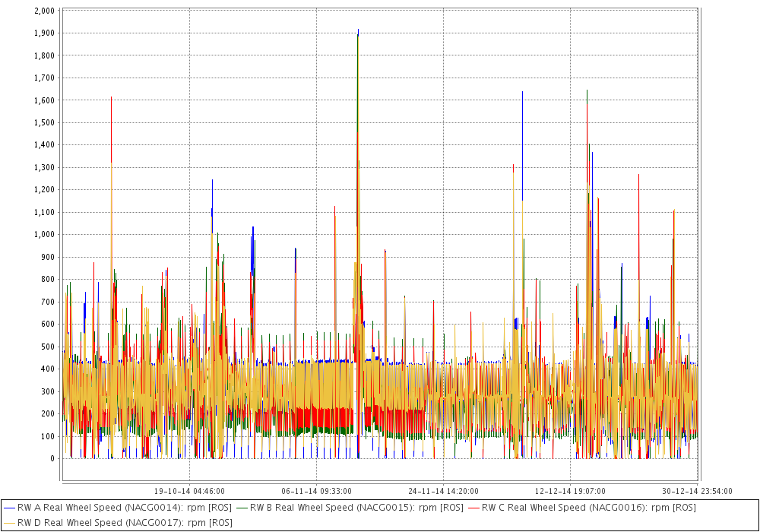760x532 pixels.
Task: Click the 1,700 y-axis label
Action: pyautogui.click(x=45, y=78)
